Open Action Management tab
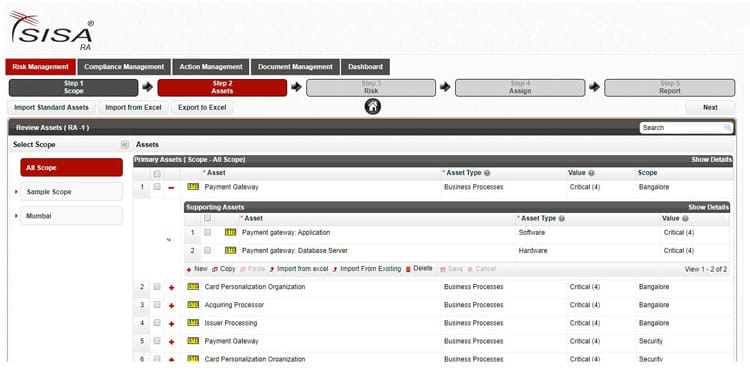Screen dimensions: 750x384 pos(211,67)
